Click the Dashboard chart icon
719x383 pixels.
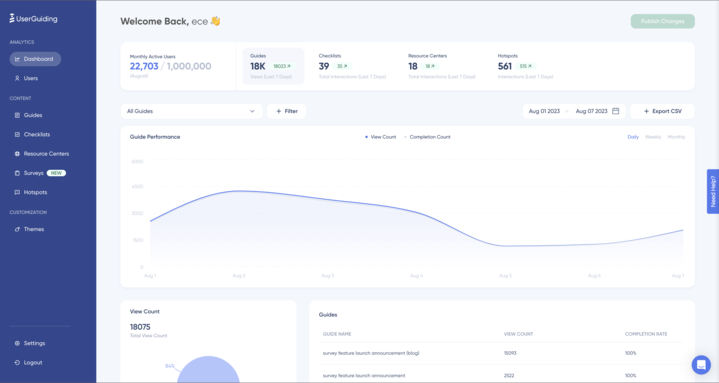pos(17,59)
